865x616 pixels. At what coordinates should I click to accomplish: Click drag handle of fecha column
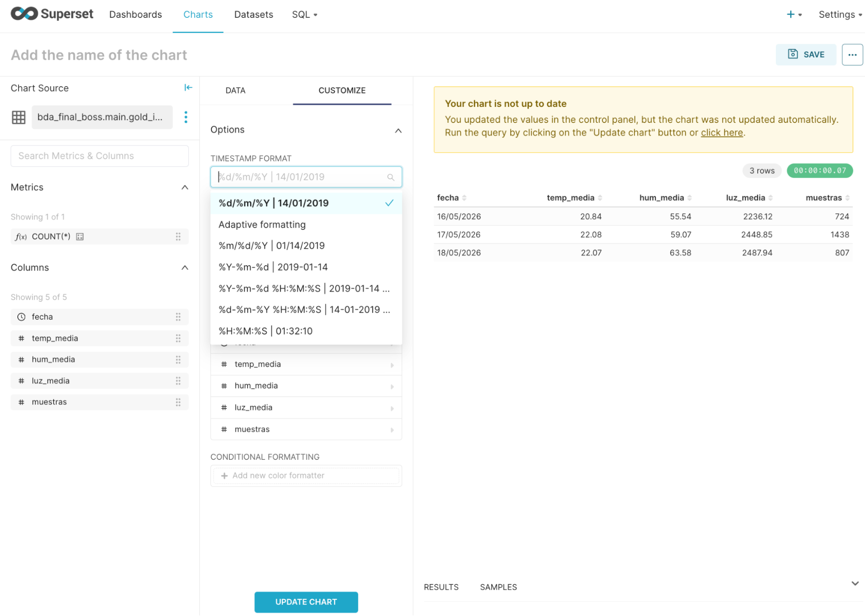click(178, 317)
